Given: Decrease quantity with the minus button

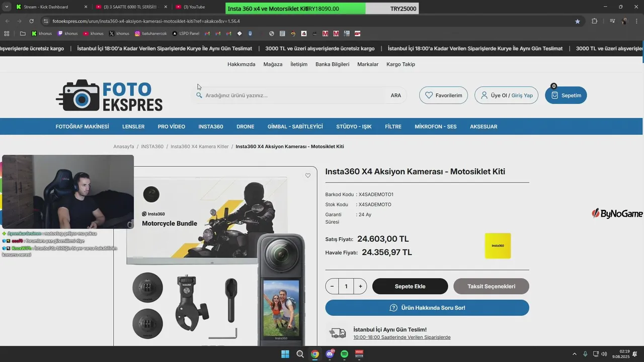Looking at the screenshot, I should (x=332, y=287).
